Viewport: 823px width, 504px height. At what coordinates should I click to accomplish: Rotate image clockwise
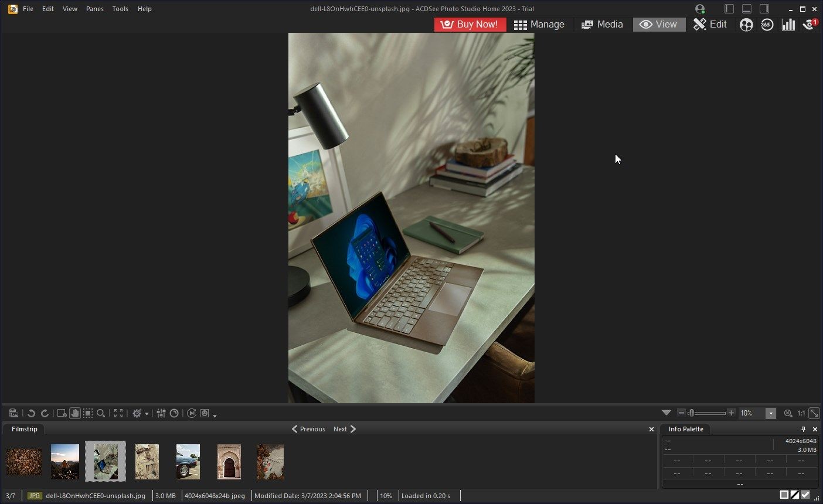click(45, 413)
